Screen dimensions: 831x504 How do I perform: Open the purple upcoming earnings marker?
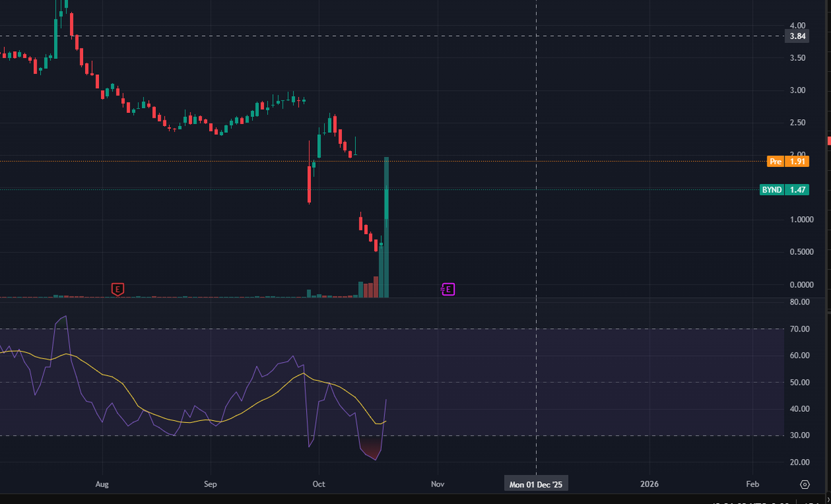(x=448, y=289)
